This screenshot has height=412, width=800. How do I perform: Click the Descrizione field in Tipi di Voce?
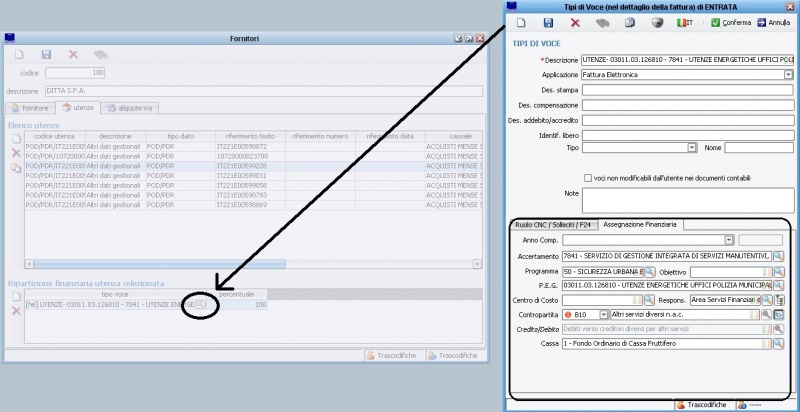pyautogui.click(x=688, y=60)
